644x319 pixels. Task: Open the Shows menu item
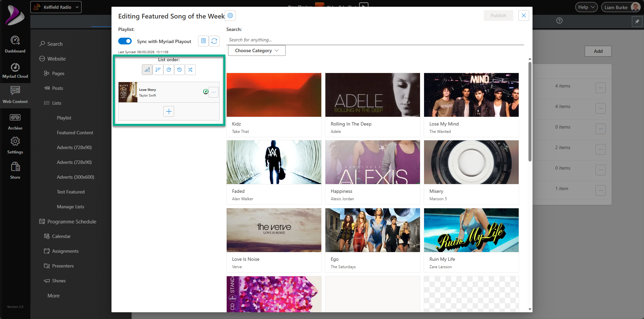(x=55, y=281)
